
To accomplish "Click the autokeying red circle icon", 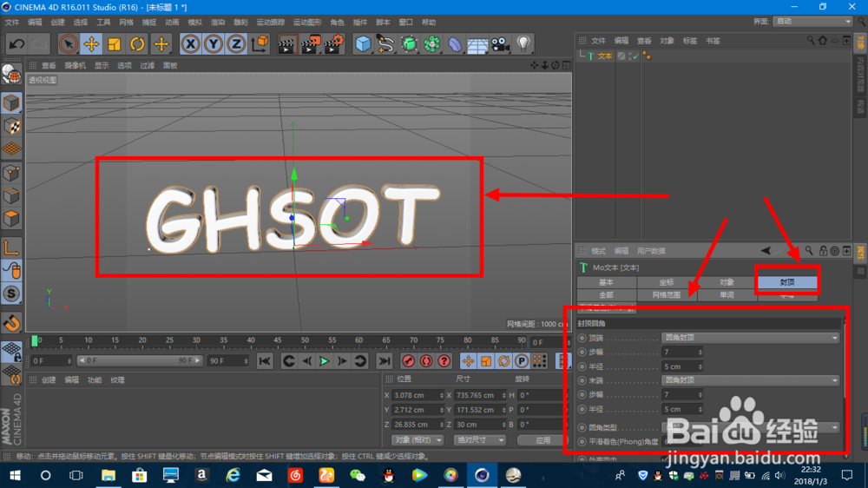I will (426, 361).
